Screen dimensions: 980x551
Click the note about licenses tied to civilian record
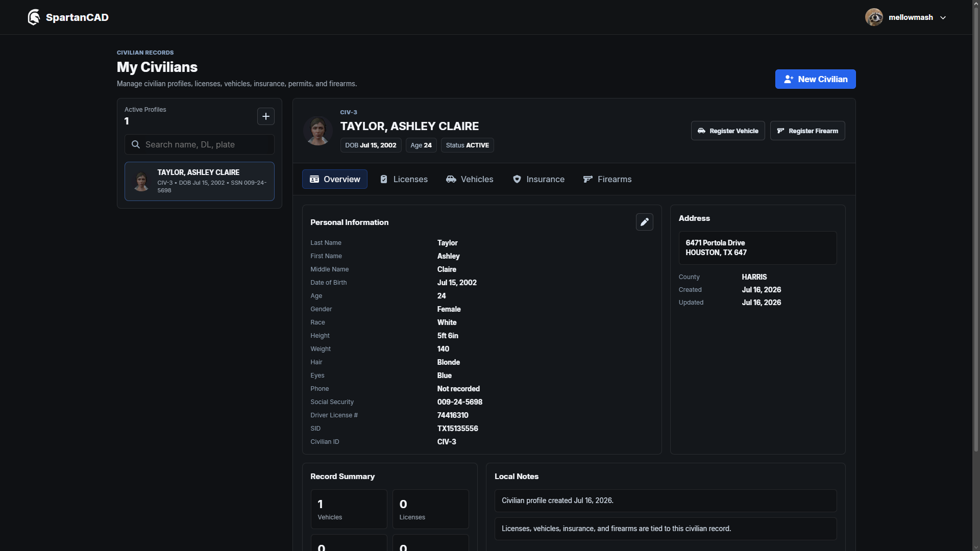click(x=666, y=529)
